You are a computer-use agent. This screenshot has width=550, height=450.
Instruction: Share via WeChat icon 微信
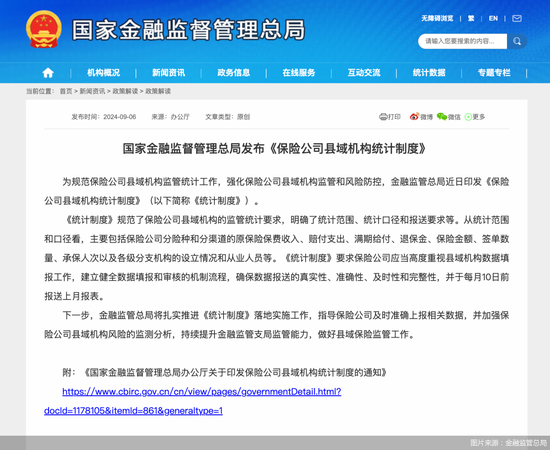449,117
